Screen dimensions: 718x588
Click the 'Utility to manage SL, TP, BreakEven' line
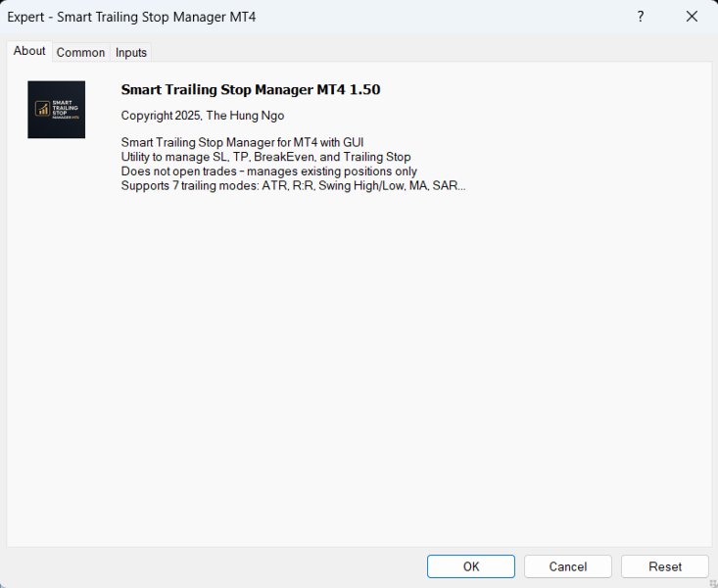[265, 157]
